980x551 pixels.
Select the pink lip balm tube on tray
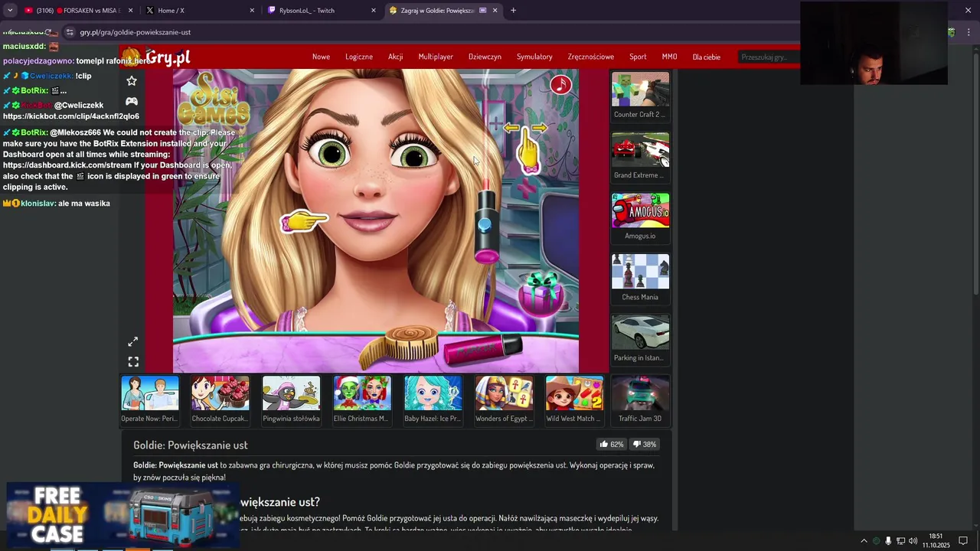[x=482, y=350]
